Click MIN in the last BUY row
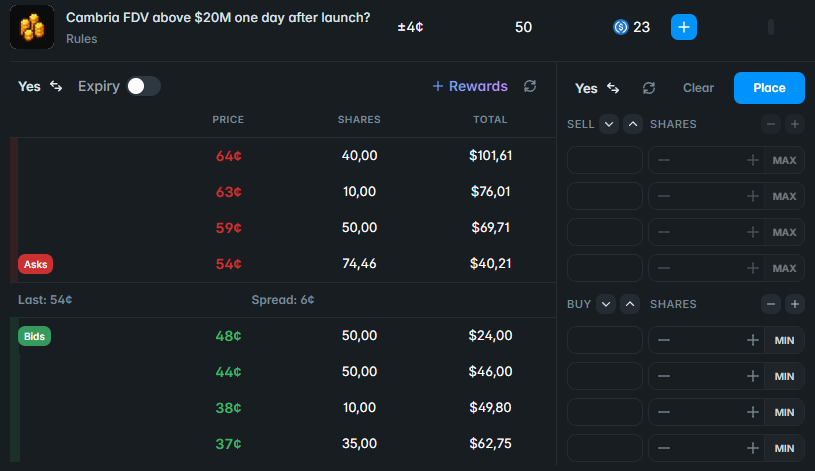 point(784,448)
